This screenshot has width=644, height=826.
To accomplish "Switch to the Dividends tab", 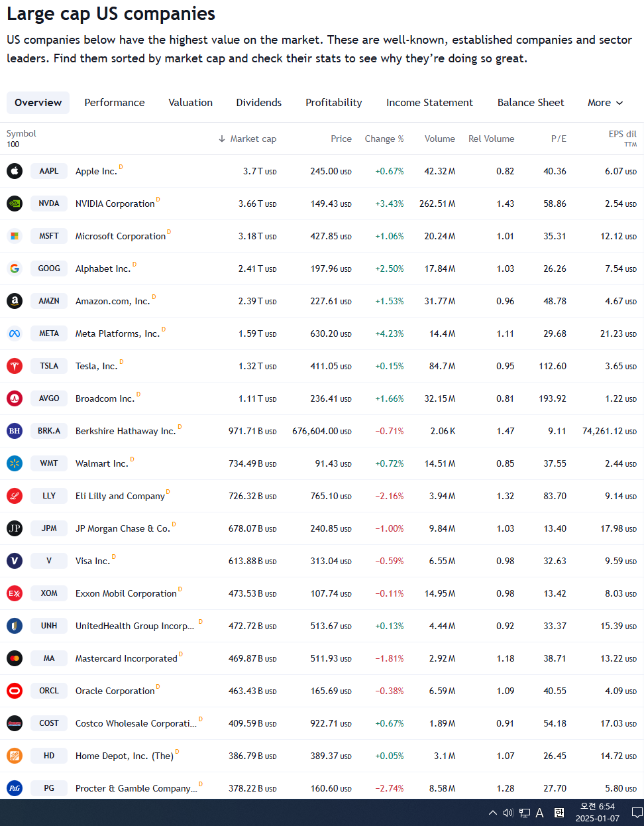I will pos(259,103).
